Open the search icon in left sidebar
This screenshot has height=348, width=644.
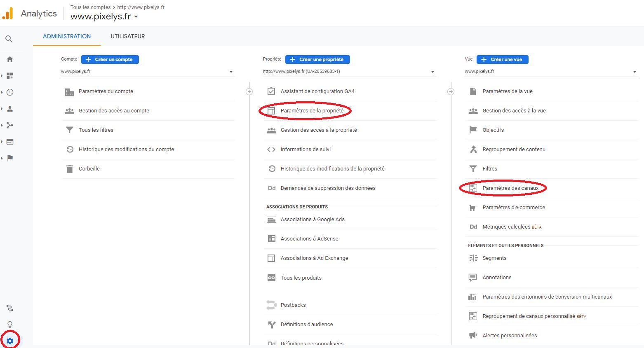(x=9, y=39)
